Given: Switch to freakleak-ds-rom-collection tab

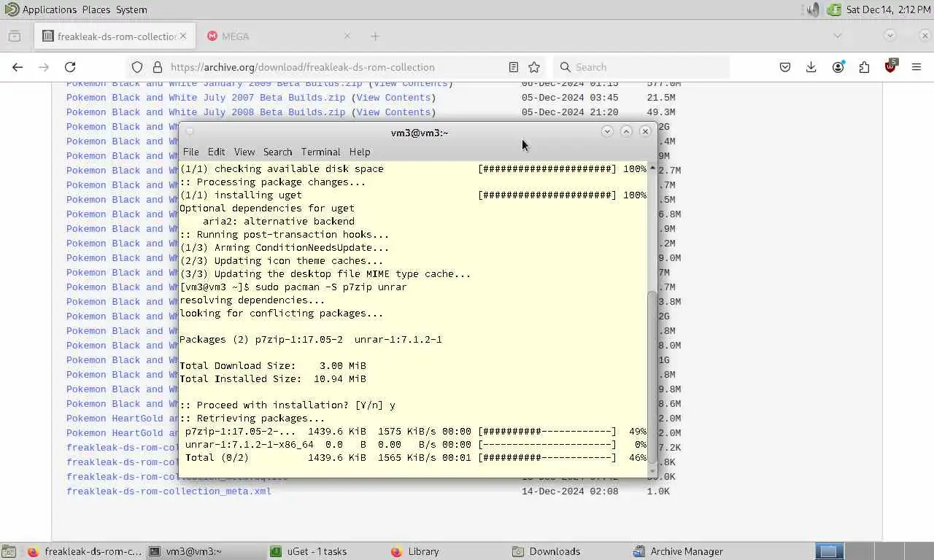Looking at the screenshot, I should (115, 36).
